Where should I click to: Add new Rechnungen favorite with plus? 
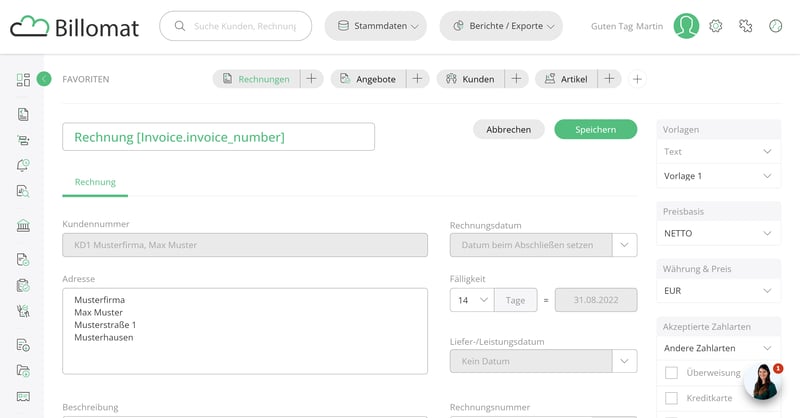(x=311, y=79)
